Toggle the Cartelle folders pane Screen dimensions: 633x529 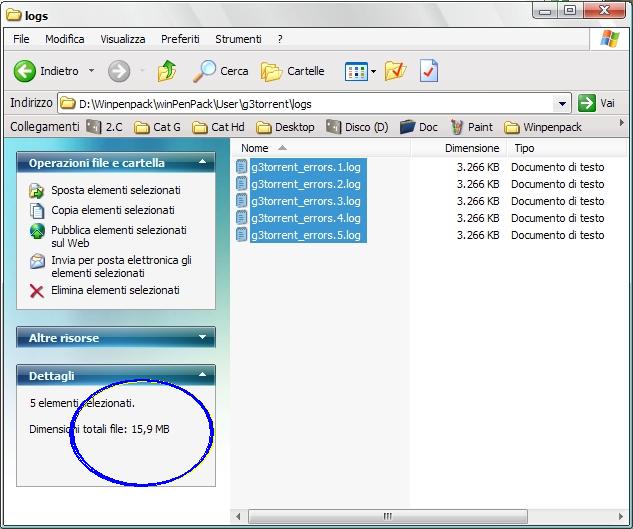coord(293,71)
